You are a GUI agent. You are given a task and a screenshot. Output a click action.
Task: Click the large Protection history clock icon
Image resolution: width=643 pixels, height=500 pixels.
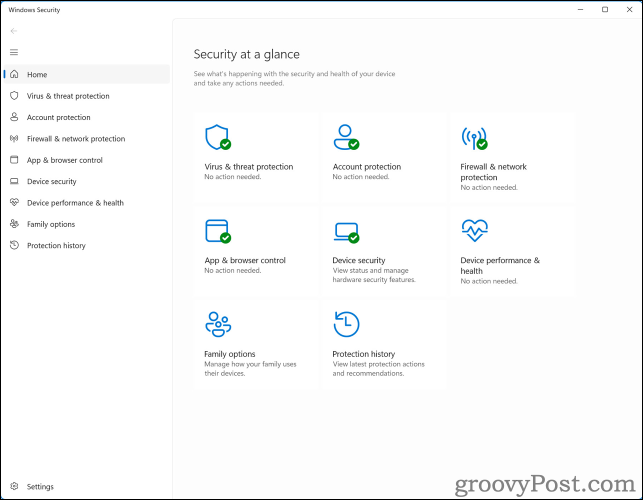click(x=346, y=324)
